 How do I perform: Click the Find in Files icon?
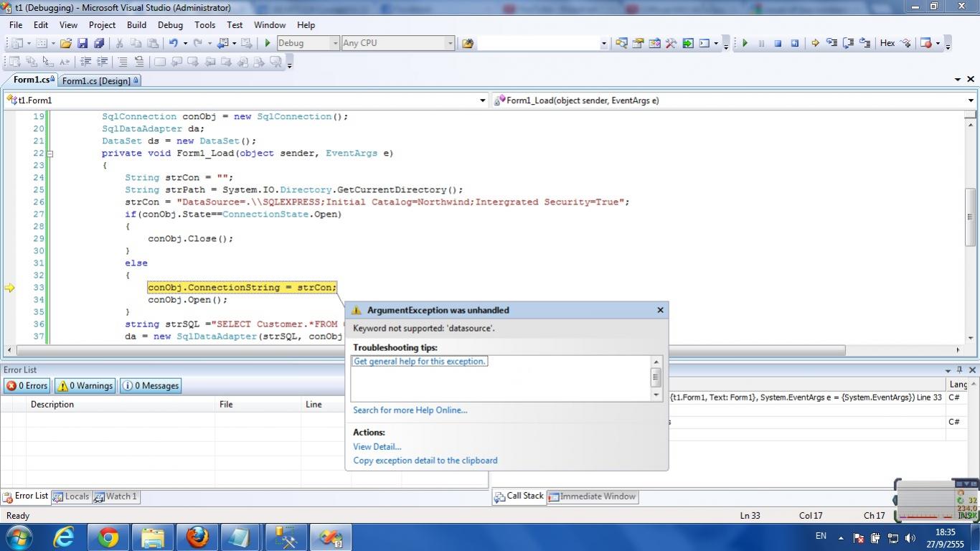coord(468,43)
